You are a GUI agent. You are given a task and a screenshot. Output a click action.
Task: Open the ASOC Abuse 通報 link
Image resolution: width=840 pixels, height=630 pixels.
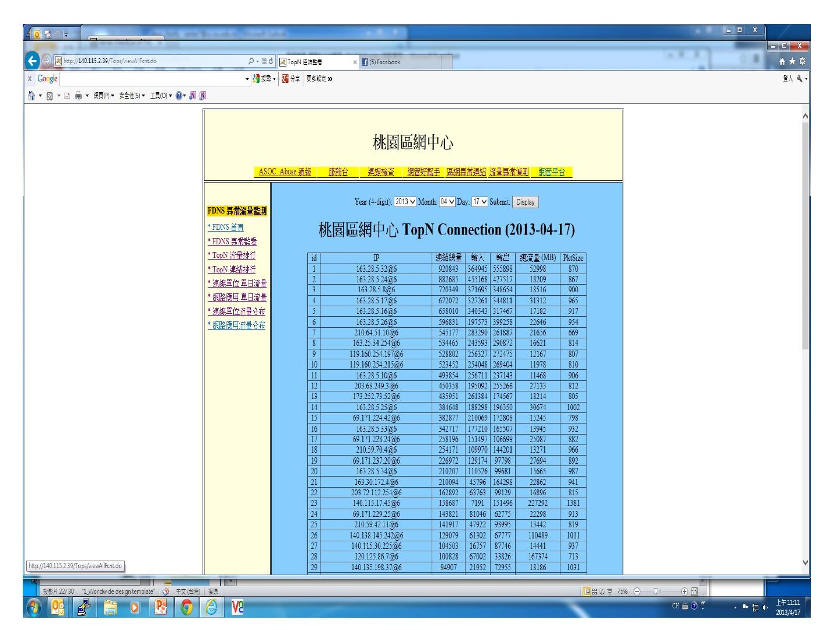(285, 172)
